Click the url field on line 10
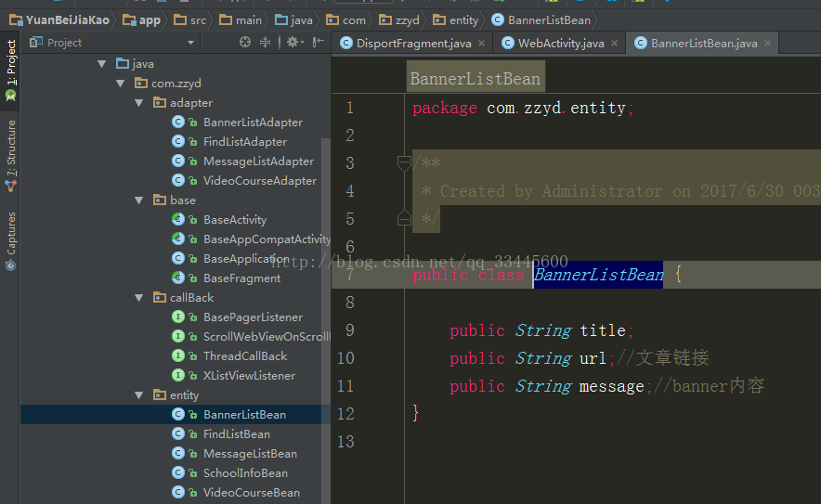Image resolution: width=821 pixels, height=504 pixels. click(x=593, y=358)
